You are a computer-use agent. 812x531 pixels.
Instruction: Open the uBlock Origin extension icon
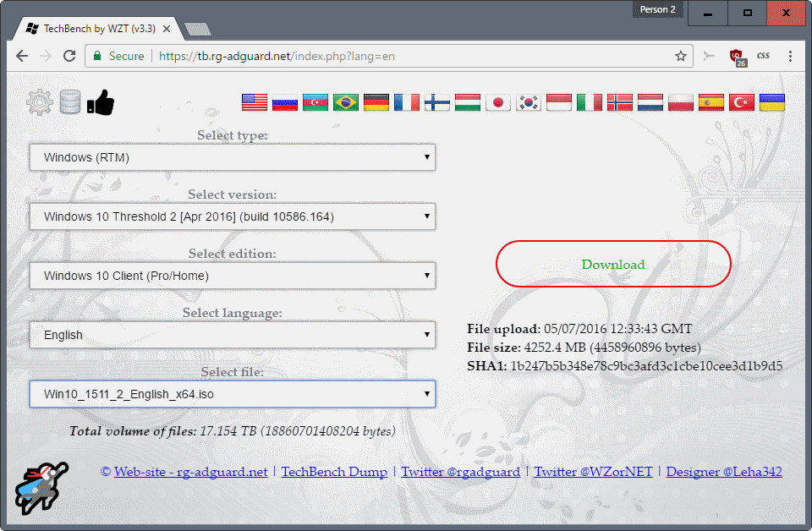(x=737, y=57)
